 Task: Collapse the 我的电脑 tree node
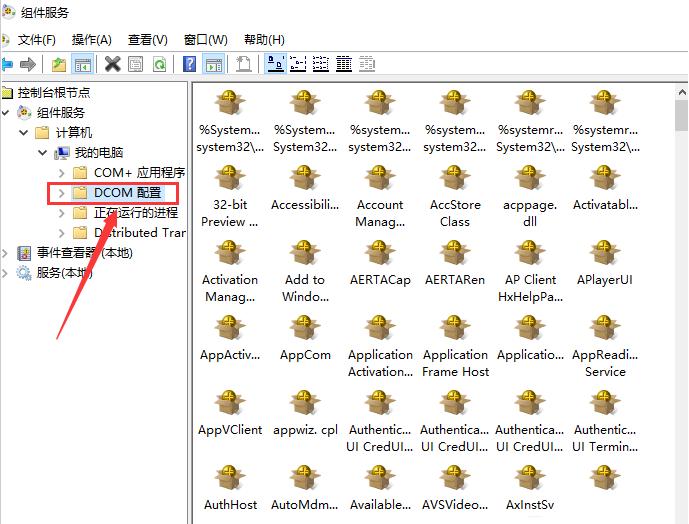(x=42, y=152)
